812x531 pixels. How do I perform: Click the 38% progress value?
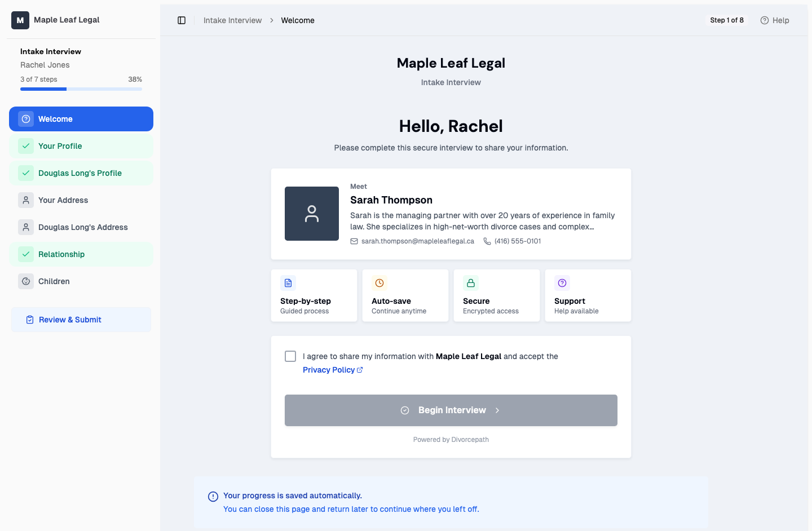[135, 79]
